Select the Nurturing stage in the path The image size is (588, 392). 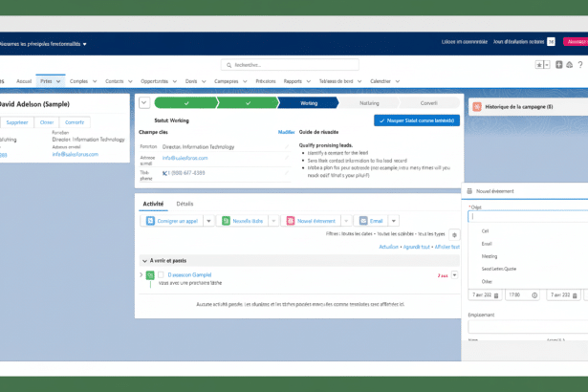coord(369,103)
